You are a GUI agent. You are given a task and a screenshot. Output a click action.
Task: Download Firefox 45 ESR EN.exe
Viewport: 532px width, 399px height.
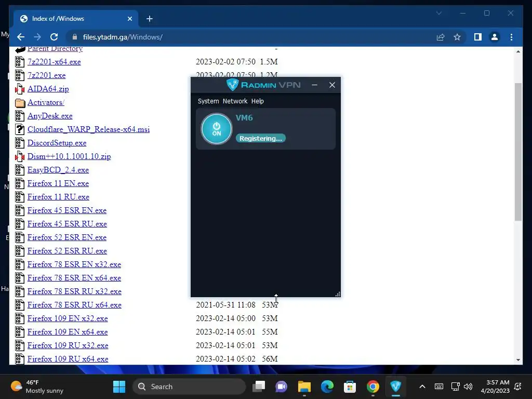[x=67, y=210]
